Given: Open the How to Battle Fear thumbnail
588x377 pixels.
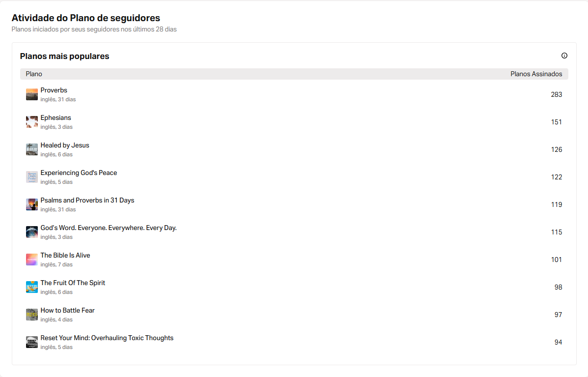Looking at the screenshot, I should coord(32,315).
